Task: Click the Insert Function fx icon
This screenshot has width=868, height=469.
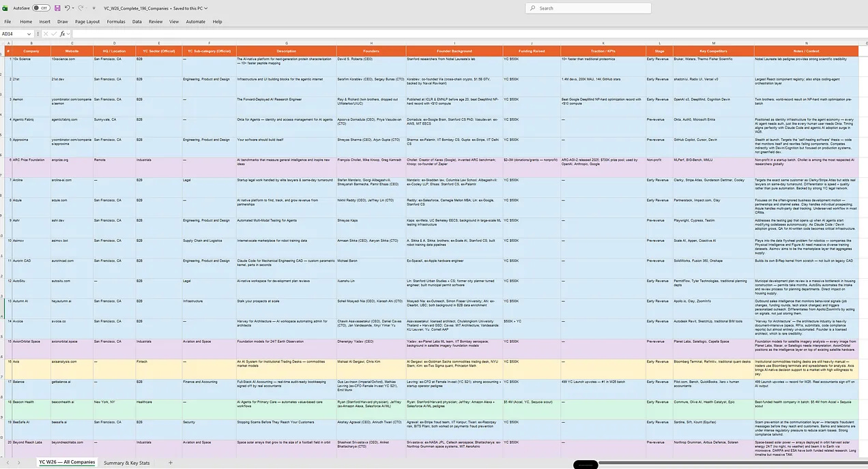Action: (62, 33)
